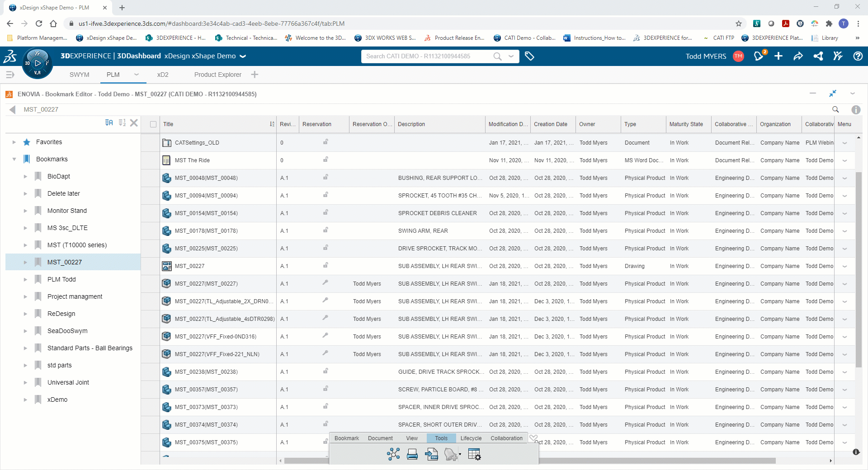Click the user avatar TM
This screenshot has width=868, height=470.
(738, 56)
